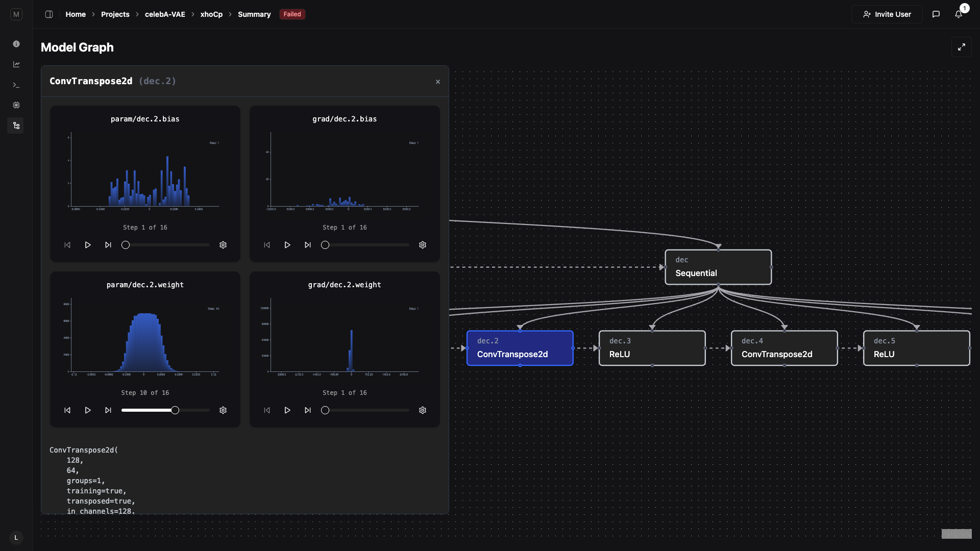Image resolution: width=980 pixels, height=551 pixels.
Task: Open the celebA-VAE breadcrumb link
Action: pos(165,14)
